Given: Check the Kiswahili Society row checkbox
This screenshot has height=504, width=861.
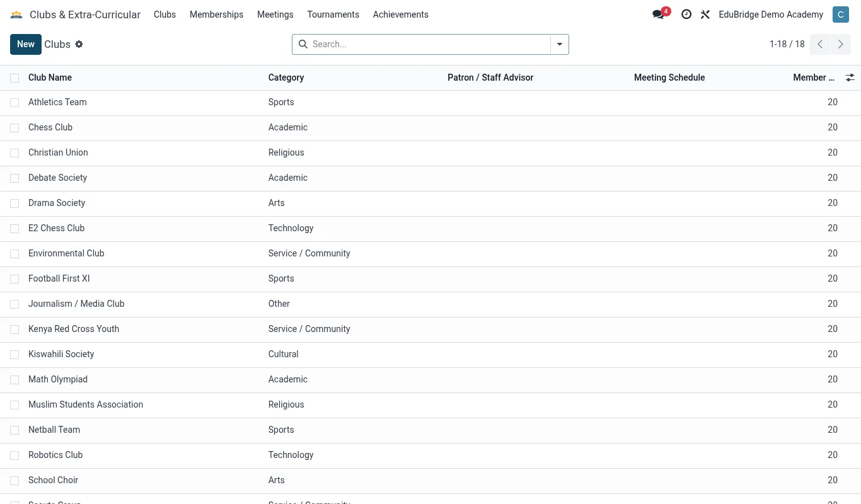Looking at the screenshot, I should (x=14, y=355).
